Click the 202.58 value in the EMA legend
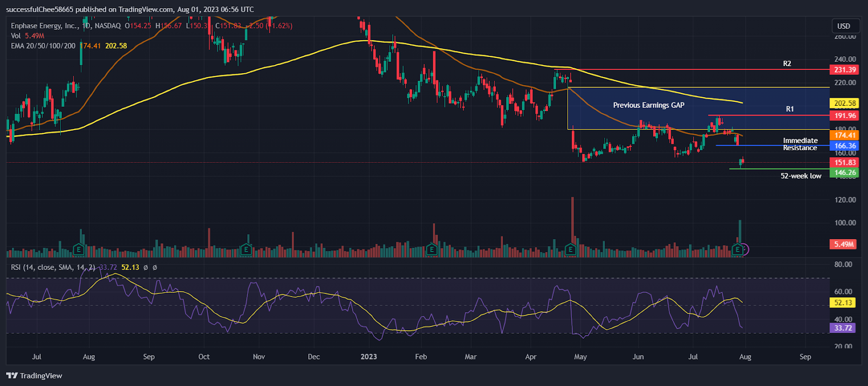Viewport: 868px width, 386px height. tap(116, 46)
